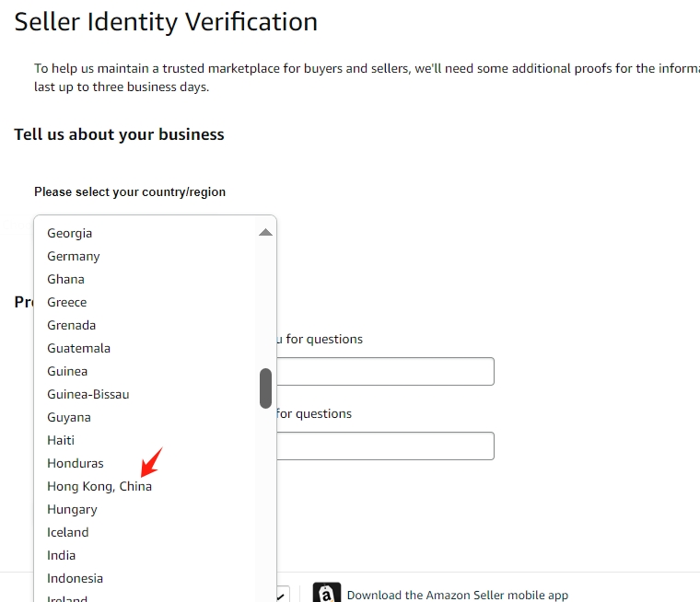Select Guinea-Bissau option
700x602 pixels.
click(88, 394)
